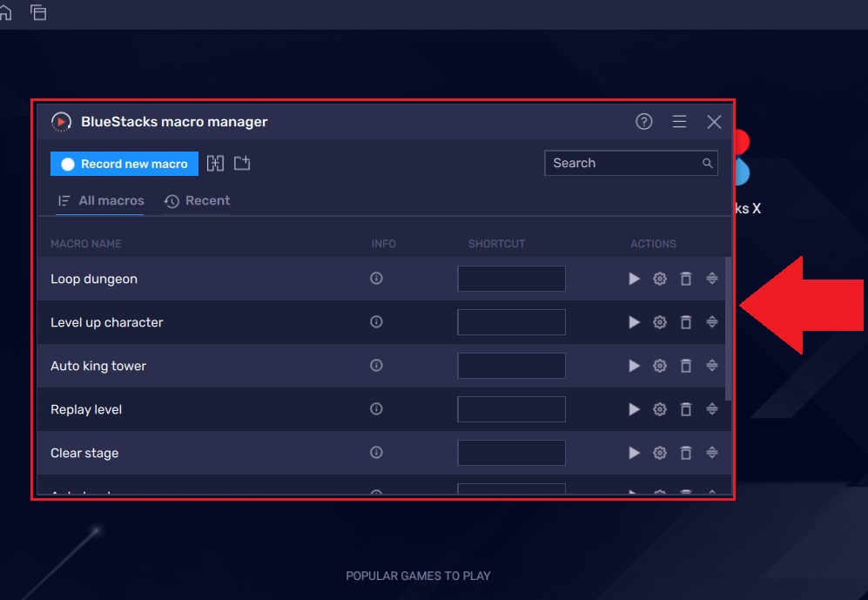868x600 pixels.
Task: Play the Auto king tower macro
Action: (635, 366)
